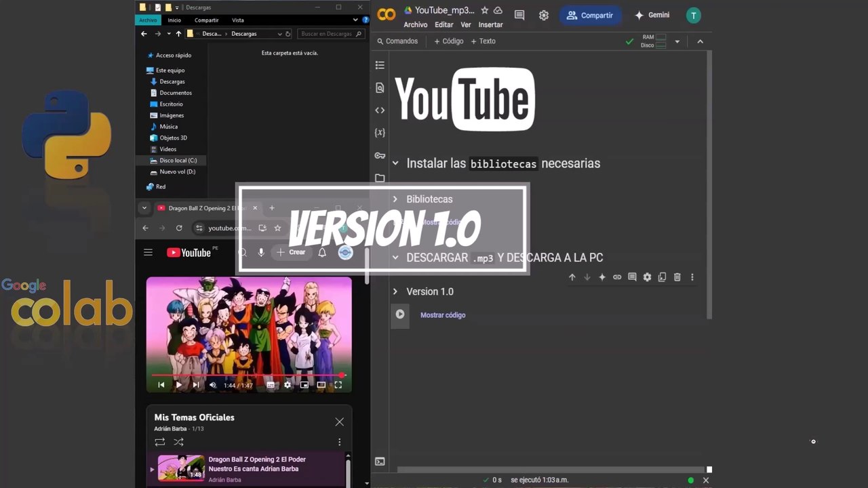The height and width of the screenshot is (488, 868).
Task: Open more cell actions three-dot menu
Action: coord(692,277)
